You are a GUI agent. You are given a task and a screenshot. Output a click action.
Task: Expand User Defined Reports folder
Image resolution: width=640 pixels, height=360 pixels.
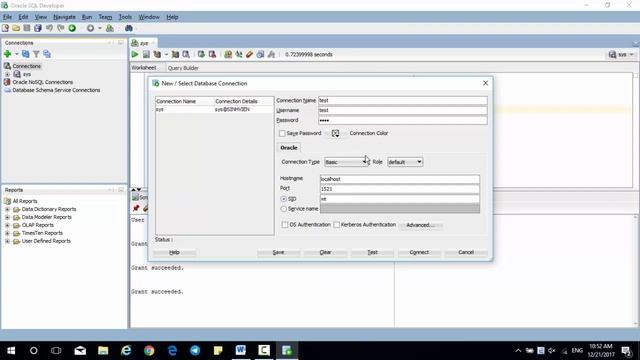point(7,241)
